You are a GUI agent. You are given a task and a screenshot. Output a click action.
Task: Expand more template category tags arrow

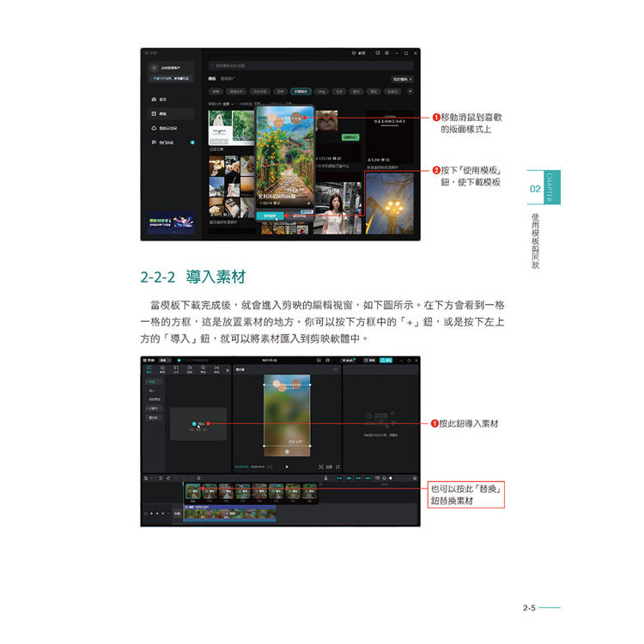pyautogui.click(x=410, y=91)
